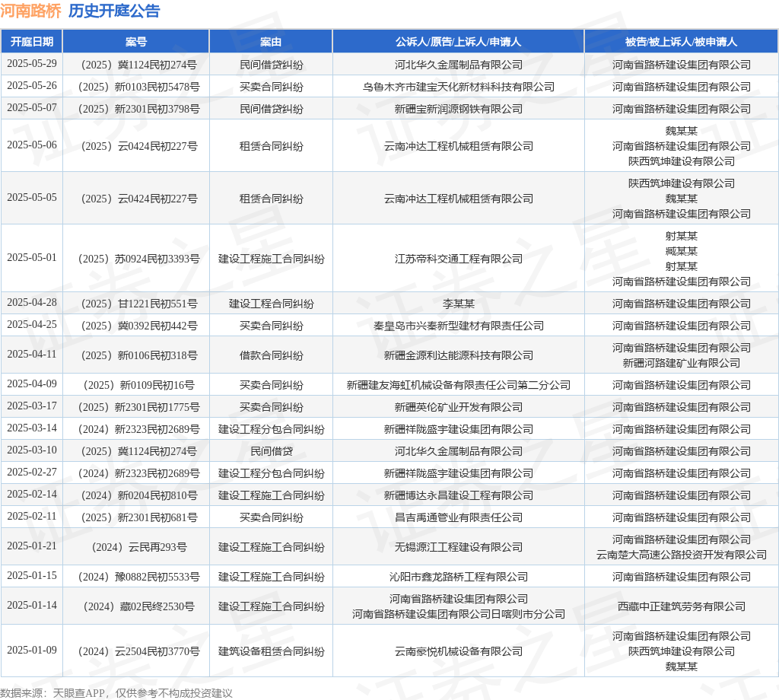Click plaintiff 江苏帝科交通工程有限公司
Viewport: 779px width, 700px height.
pyautogui.click(x=459, y=259)
